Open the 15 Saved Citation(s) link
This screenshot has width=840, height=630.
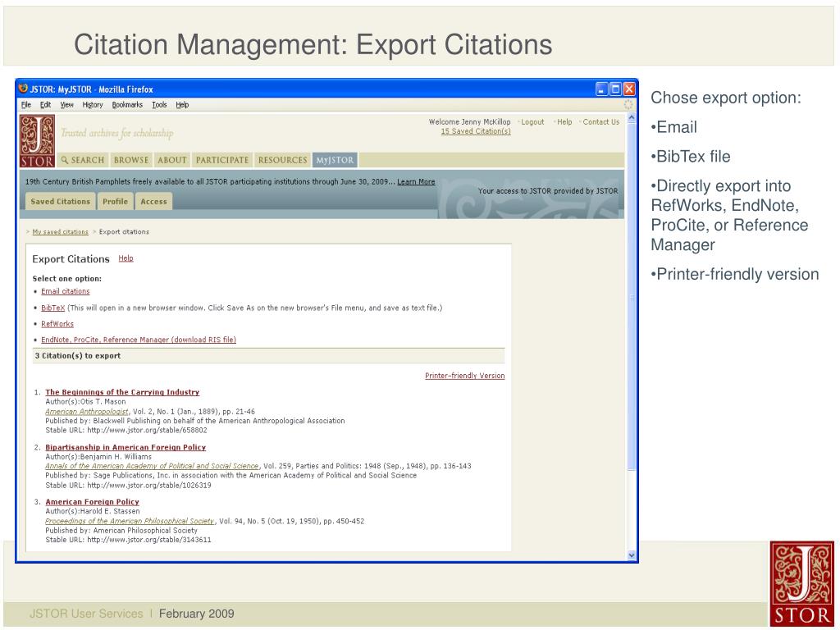[476, 131]
